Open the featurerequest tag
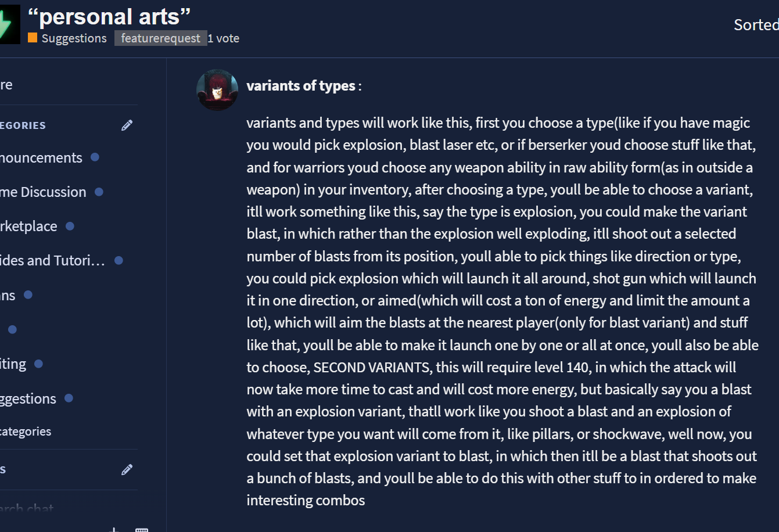This screenshot has width=779, height=532. tap(160, 38)
